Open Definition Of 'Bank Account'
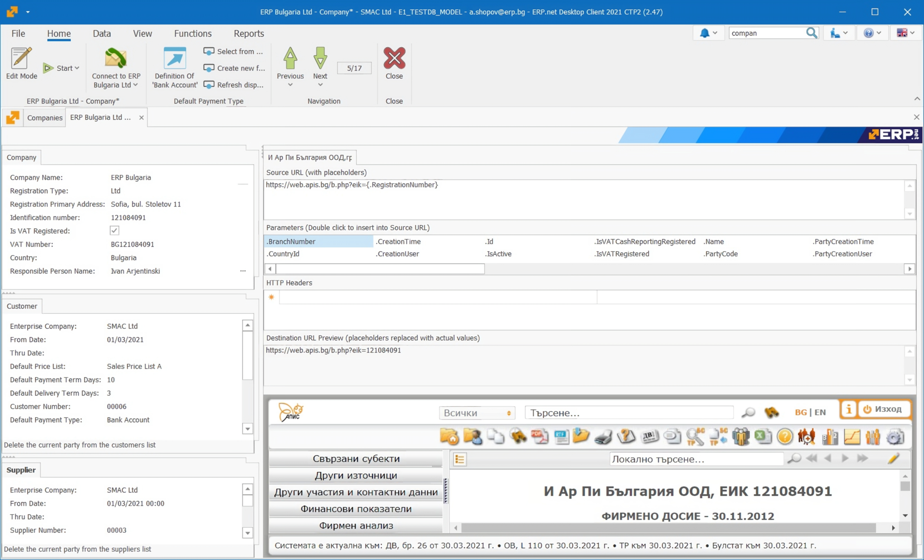Screen dimensions: 924x560 (x=174, y=67)
